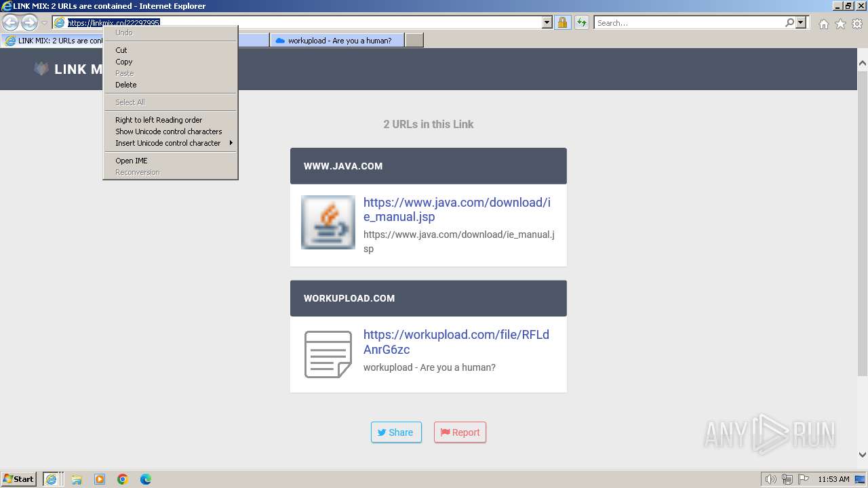Open the Windows Start menu
868x488 pixels.
tap(19, 479)
